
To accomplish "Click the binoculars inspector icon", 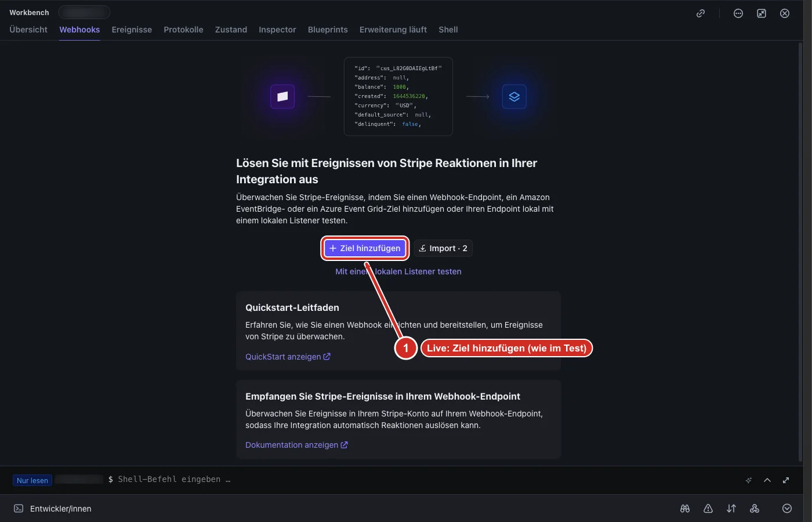I will click(x=685, y=509).
